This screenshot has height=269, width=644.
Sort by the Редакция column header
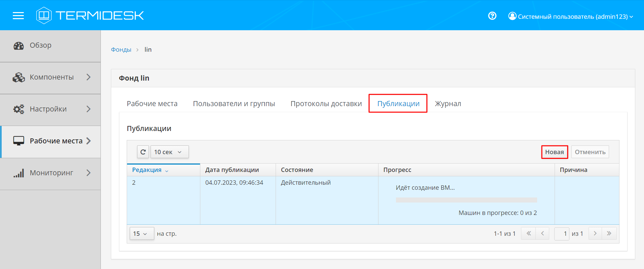click(147, 170)
